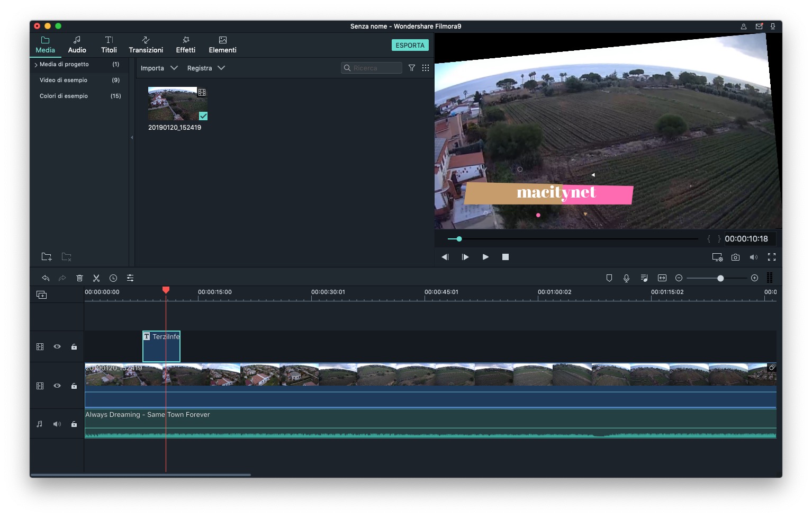The height and width of the screenshot is (517, 812).
Task: Click the voiceover microphone icon
Action: (x=626, y=278)
